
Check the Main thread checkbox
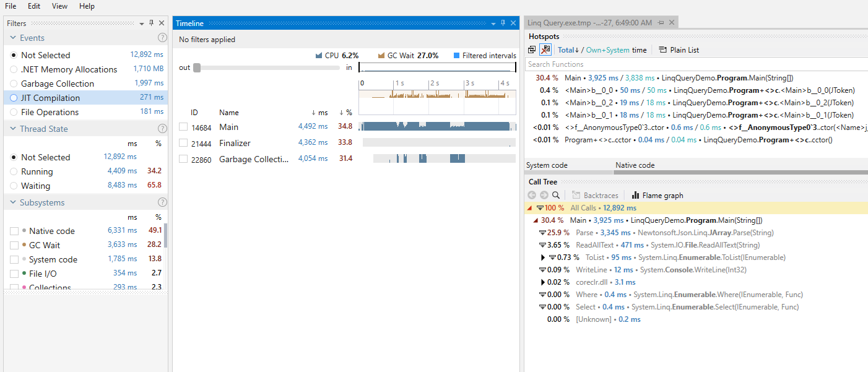(x=183, y=127)
